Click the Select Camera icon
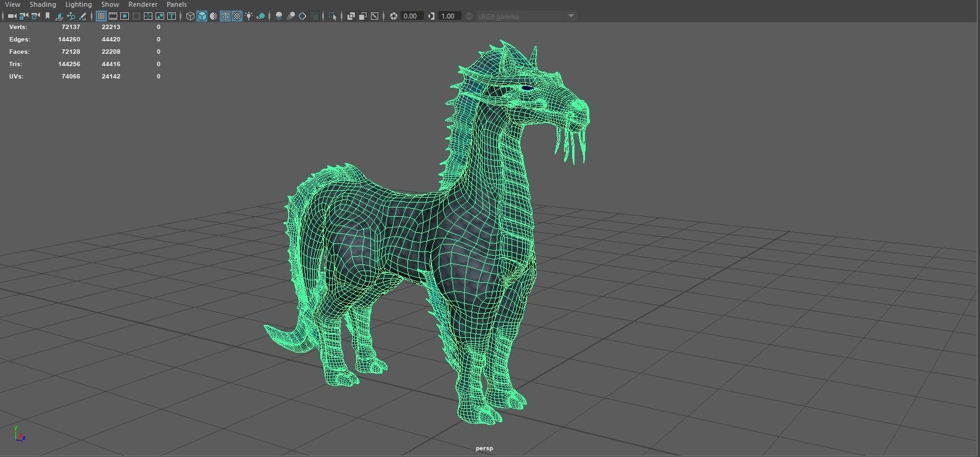Image resolution: width=980 pixels, height=457 pixels. [x=11, y=16]
